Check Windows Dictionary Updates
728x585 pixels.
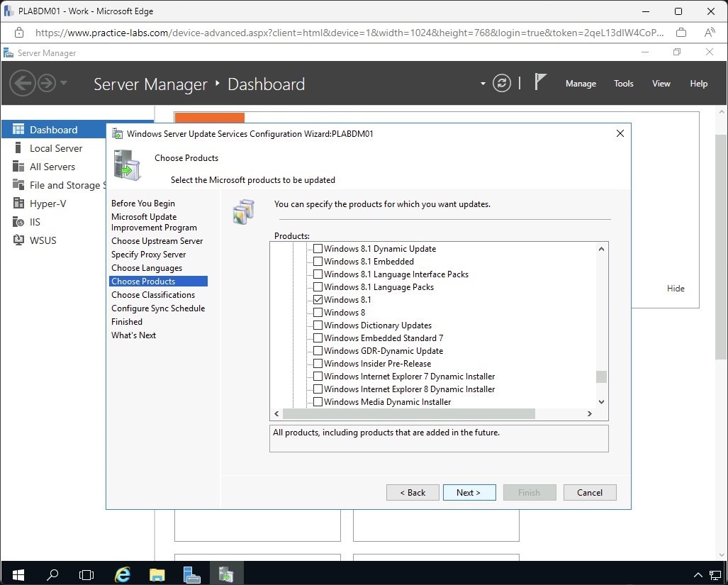[x=318, y=325]
